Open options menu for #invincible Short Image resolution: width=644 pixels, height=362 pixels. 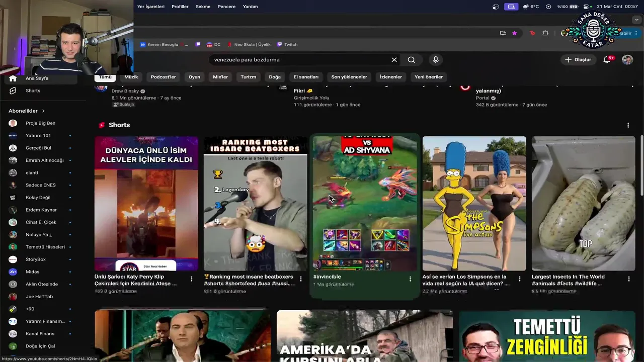click(x=410, y=279)
